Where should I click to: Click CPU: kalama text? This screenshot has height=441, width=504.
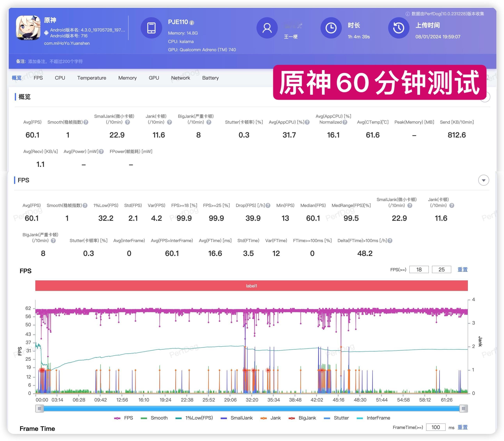181,42
